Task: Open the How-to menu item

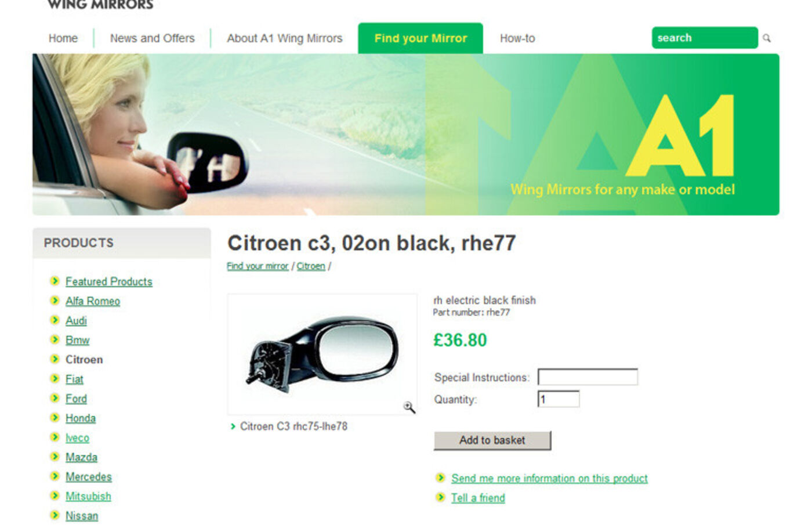Action: click(x=517, y=38)
